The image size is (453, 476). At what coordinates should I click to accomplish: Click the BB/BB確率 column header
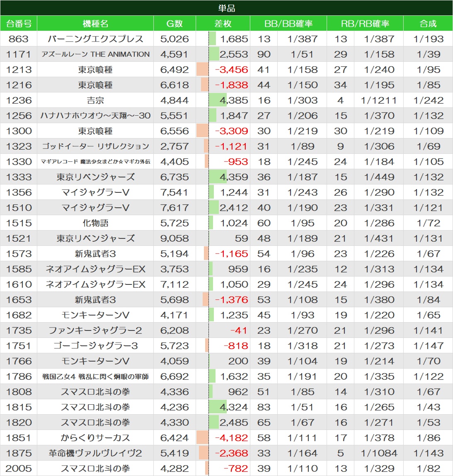(288, 24)
